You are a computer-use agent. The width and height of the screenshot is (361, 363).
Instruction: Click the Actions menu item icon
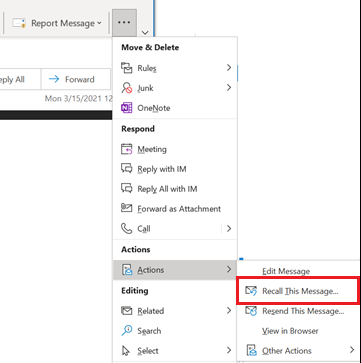(127, 270)
